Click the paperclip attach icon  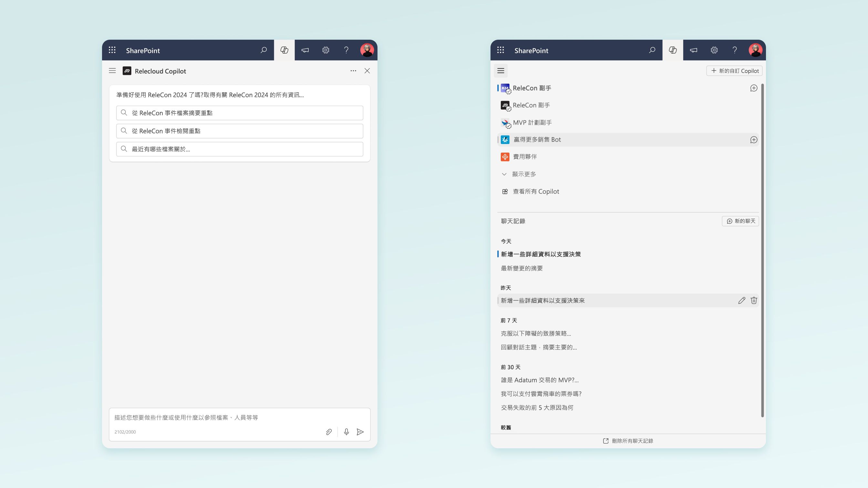pos(329,432)
